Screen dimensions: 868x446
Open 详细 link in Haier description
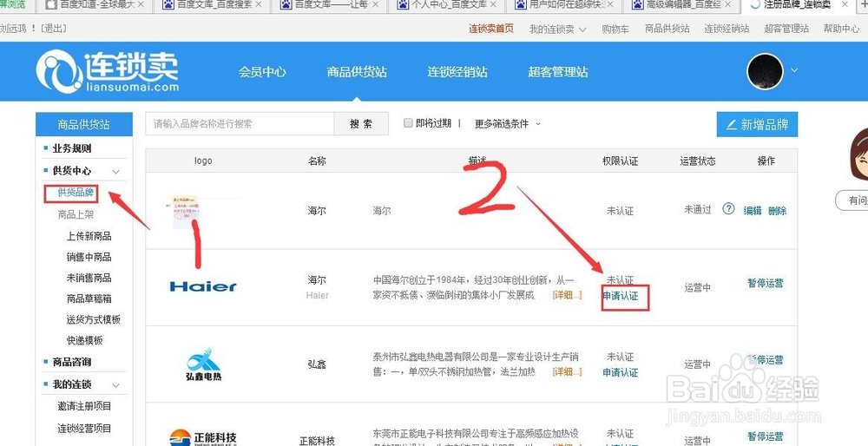pos(568,295)
